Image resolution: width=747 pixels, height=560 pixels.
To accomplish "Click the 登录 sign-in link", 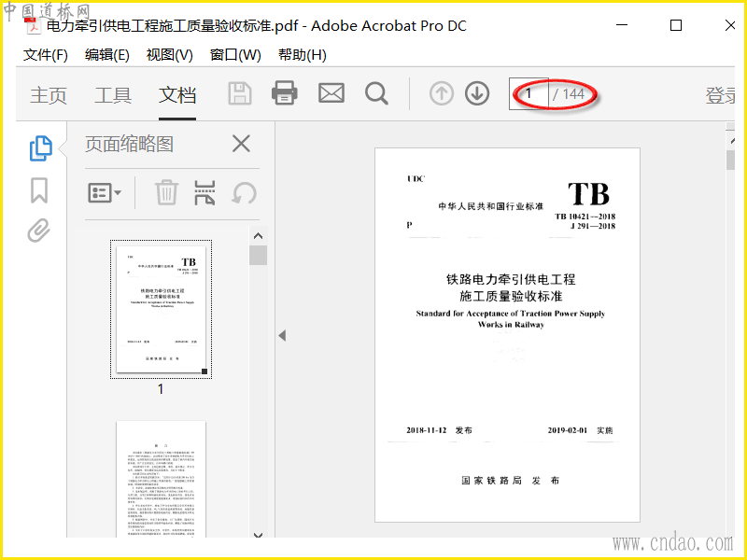I will [720, 95].
